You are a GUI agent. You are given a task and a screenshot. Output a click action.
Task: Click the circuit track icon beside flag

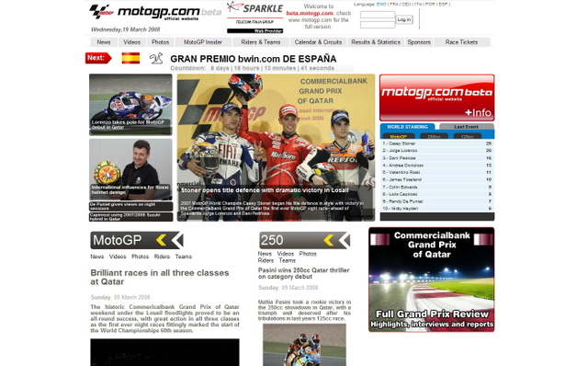[156, 58]
